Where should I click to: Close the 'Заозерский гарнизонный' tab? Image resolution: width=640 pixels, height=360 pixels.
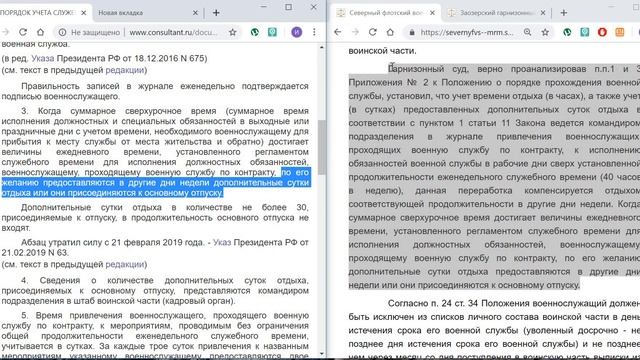543,13
